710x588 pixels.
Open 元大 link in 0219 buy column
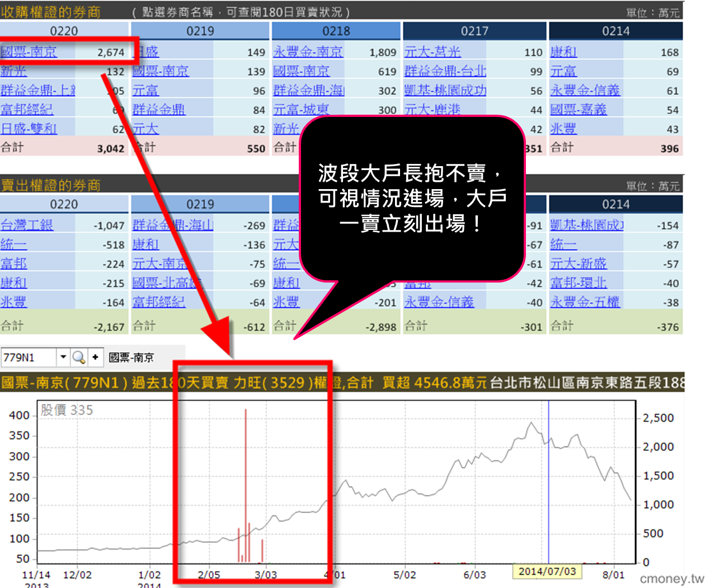(x=145, y=129)
